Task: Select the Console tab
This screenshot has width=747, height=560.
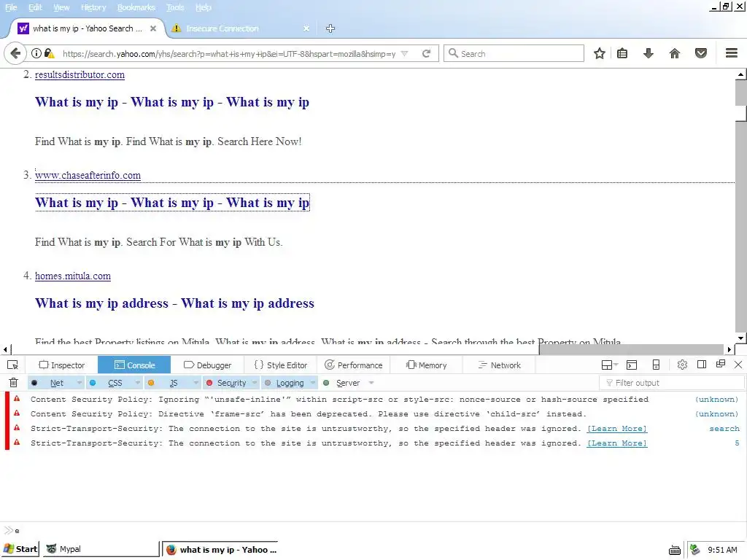Action: (134, 365)
